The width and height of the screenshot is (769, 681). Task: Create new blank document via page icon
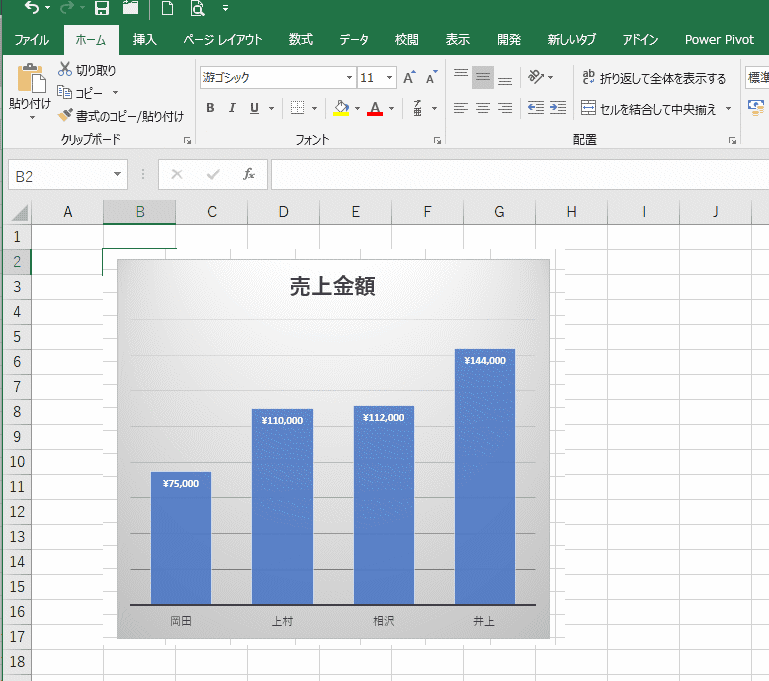pos(167,8)
